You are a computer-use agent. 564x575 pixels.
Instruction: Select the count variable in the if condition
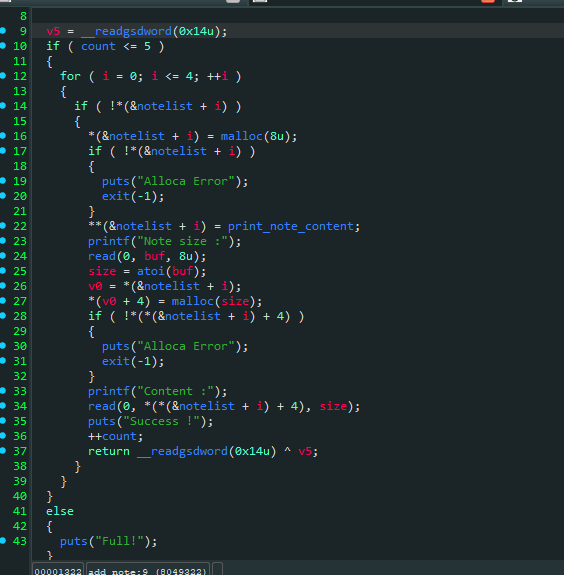(x=98, y=47)
